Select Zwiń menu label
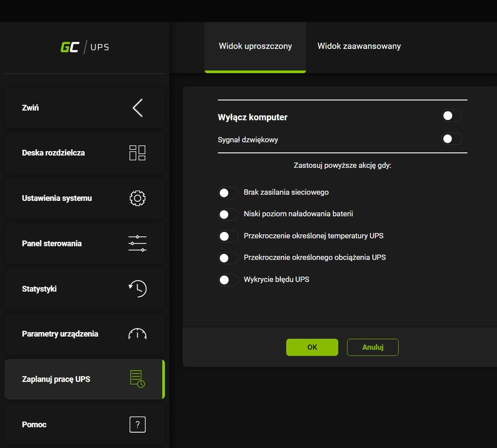 click(30, 107)
